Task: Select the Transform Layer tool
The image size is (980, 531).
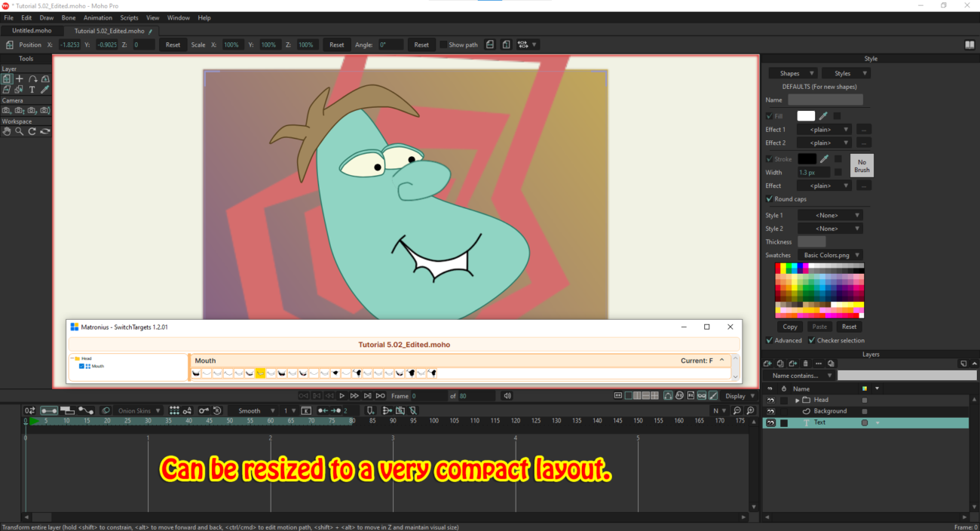Action: [7, 78]
